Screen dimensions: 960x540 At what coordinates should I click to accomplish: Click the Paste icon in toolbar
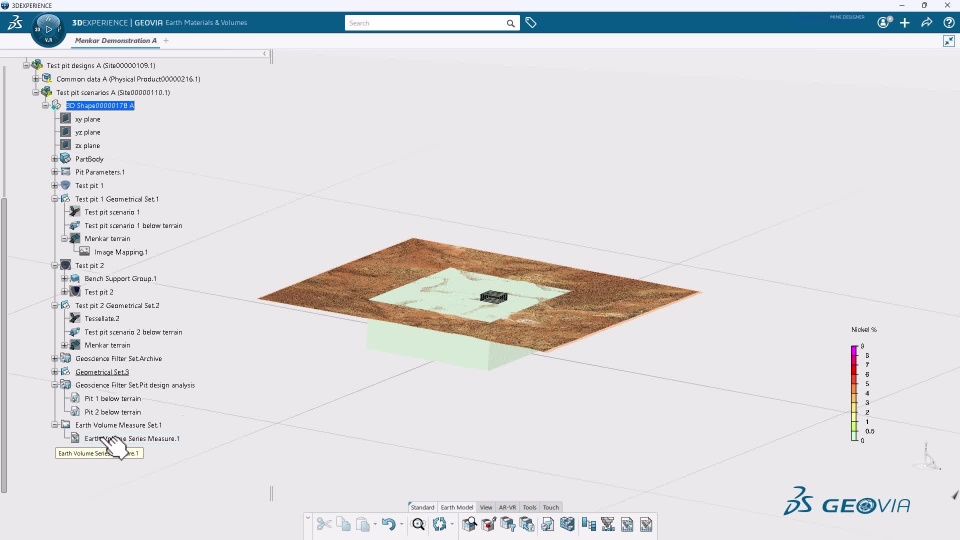click(363, 524)
